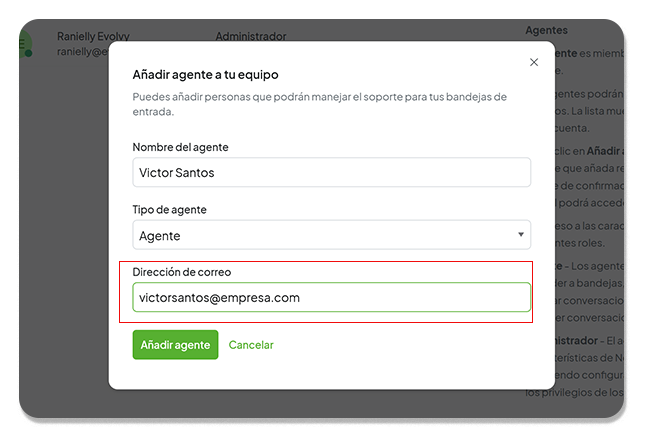
Task: Click the bold Añadir text in sidebar help
Action: pyautogui.click(x=603, y=151)
